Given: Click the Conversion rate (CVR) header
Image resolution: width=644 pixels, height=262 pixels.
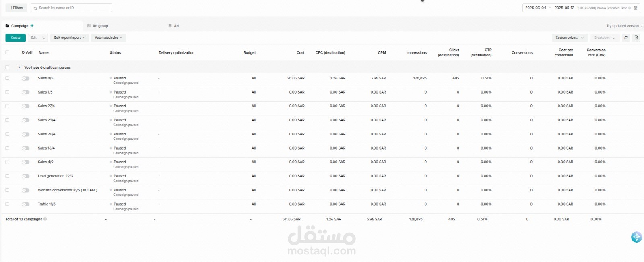Looking at the screenshot, I should [596, 52].
